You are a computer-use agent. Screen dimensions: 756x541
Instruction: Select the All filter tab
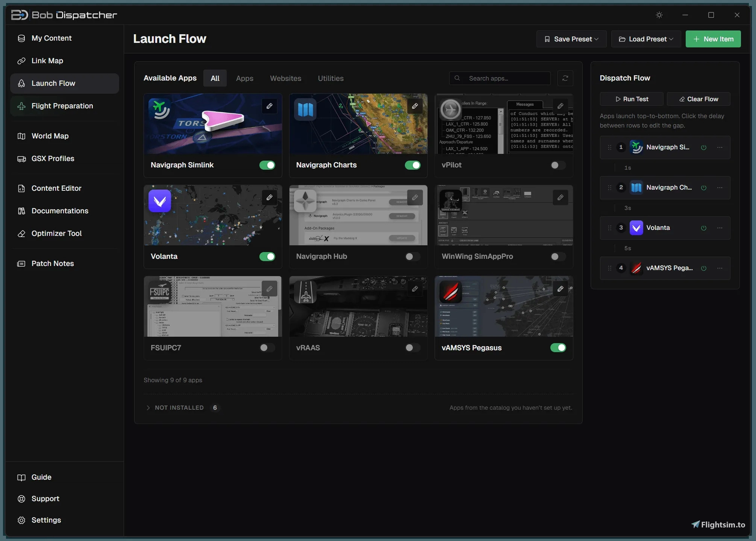(x=215, y=78)
